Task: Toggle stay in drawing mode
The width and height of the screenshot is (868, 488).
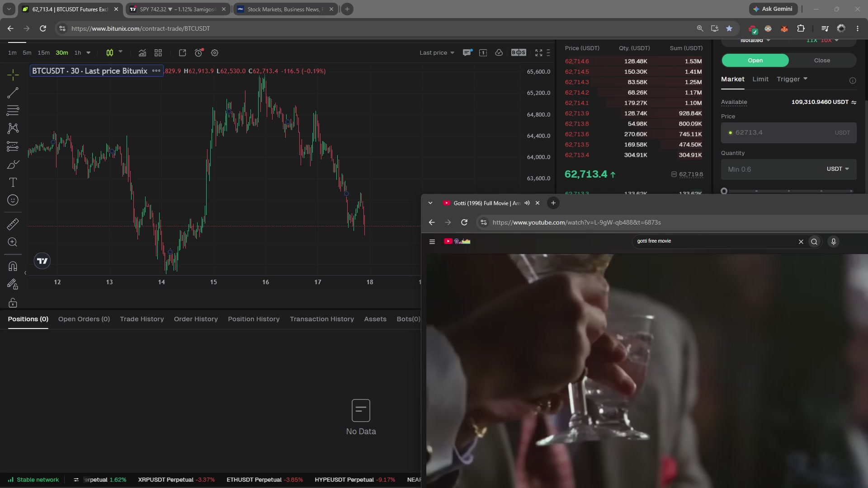Action: pyautogui.click(x=13, y=284)
